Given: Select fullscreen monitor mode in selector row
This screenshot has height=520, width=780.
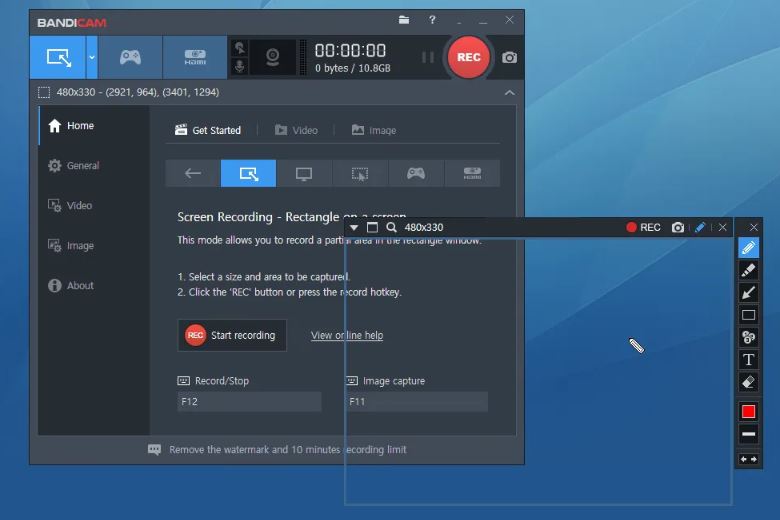Looking at the screenshot, I should 304,173.
